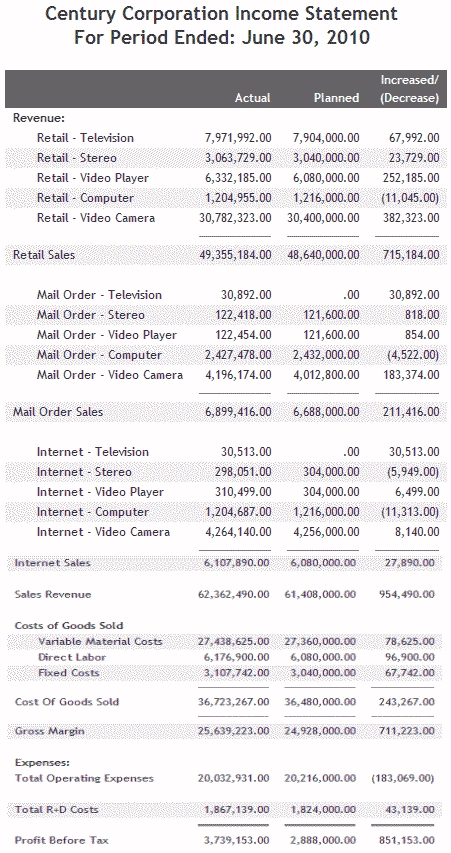The image size is (451, 853).
Task: Select the Mail Order Sales subtotal label
Action: 58,412
